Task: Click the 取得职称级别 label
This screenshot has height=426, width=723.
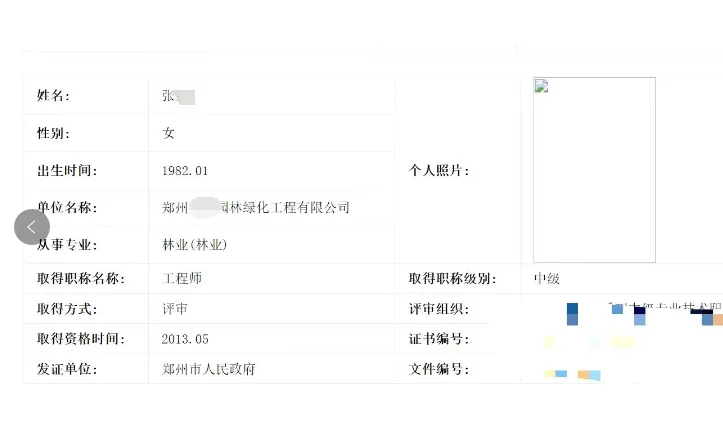Action: tap(452, 278)
